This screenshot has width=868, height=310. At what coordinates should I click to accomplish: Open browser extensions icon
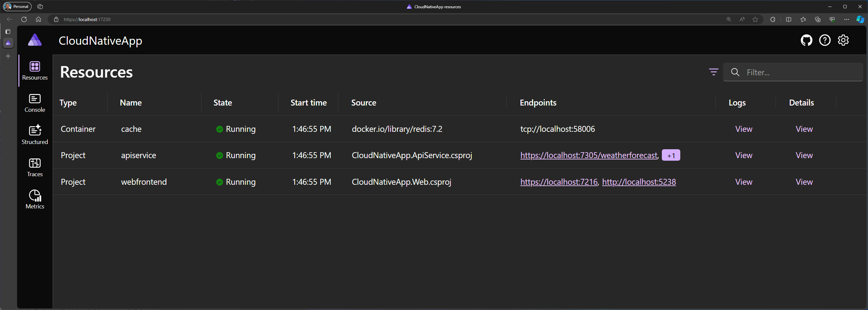773,19
